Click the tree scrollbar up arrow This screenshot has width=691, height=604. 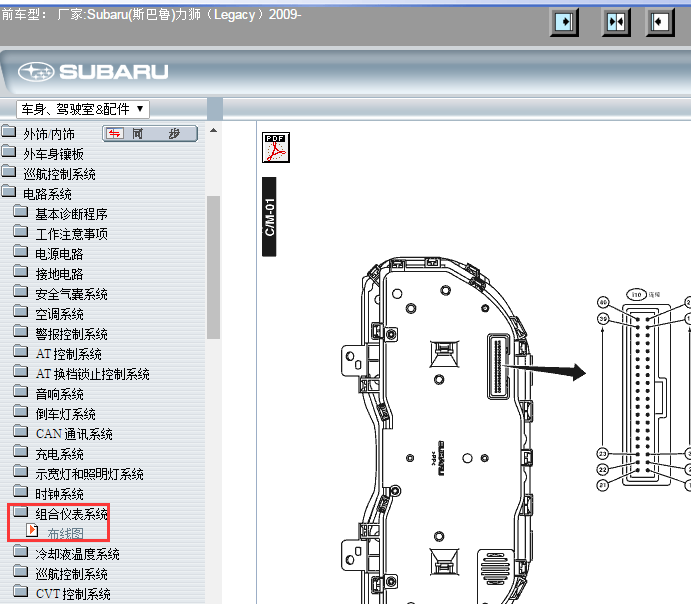213,130
